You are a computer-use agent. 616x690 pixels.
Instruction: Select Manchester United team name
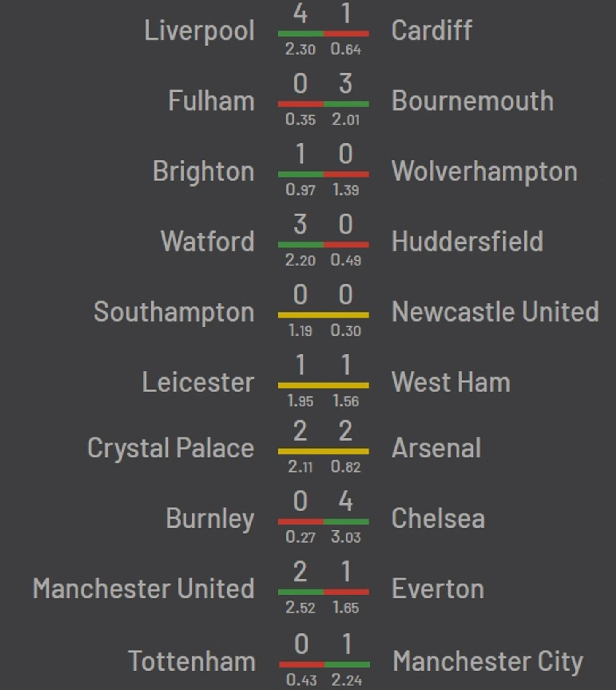[x=143, y=589]
